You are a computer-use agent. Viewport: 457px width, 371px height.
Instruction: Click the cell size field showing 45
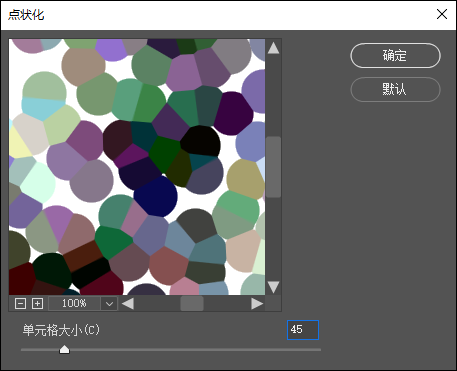point(303,330)
